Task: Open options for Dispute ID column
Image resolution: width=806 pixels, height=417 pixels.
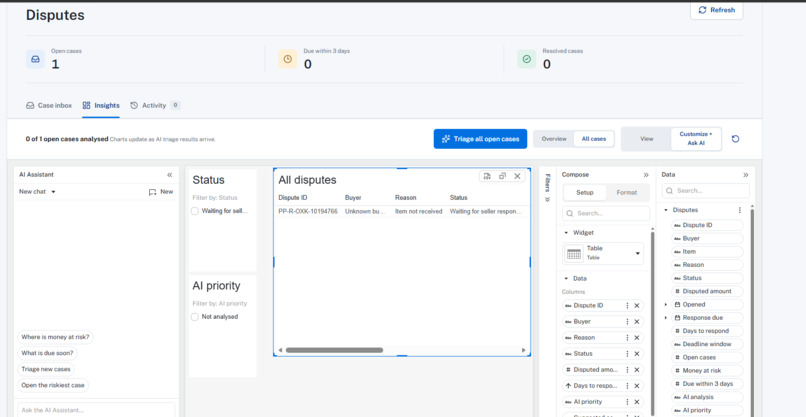Action: pos(627,305)
